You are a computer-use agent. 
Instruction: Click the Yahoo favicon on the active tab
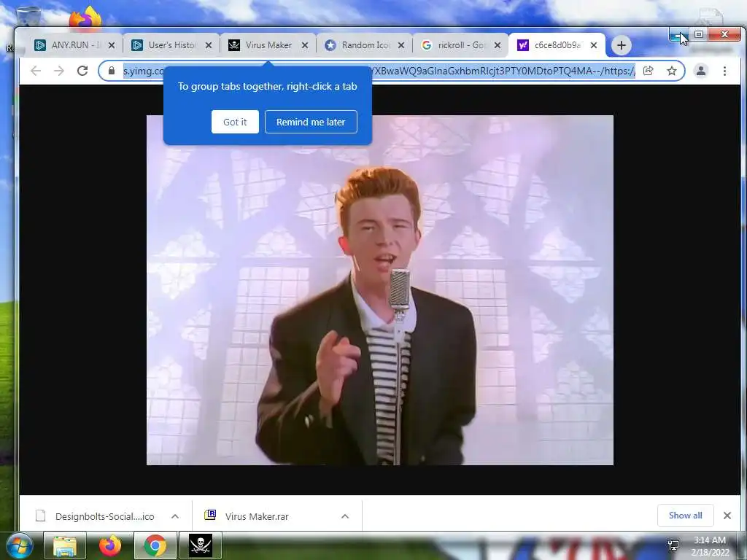[x=522, y=45]
